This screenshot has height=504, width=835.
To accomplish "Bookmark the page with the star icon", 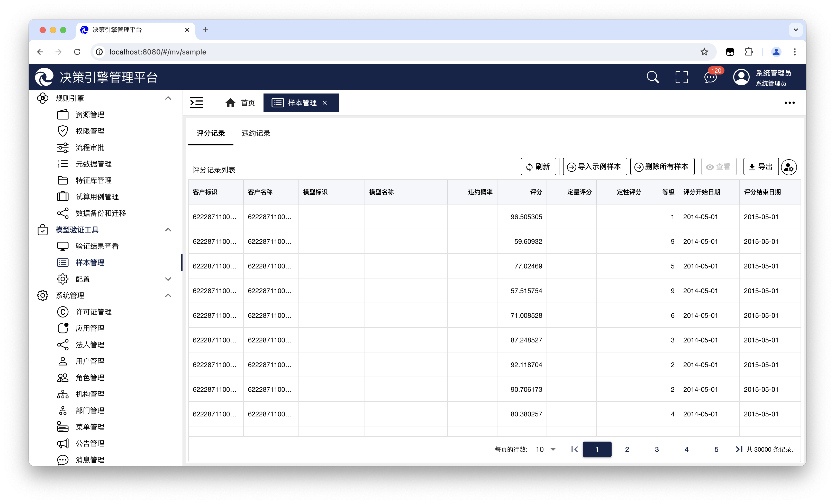I will tap(704, 52).
